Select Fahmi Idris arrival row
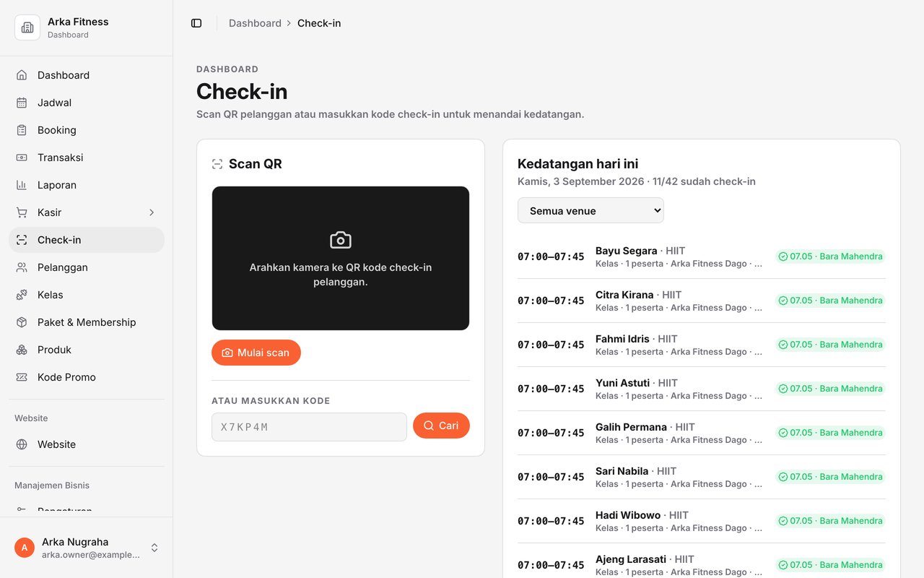The height and width of the screenshot is (578, 924). tap(702, 345)
